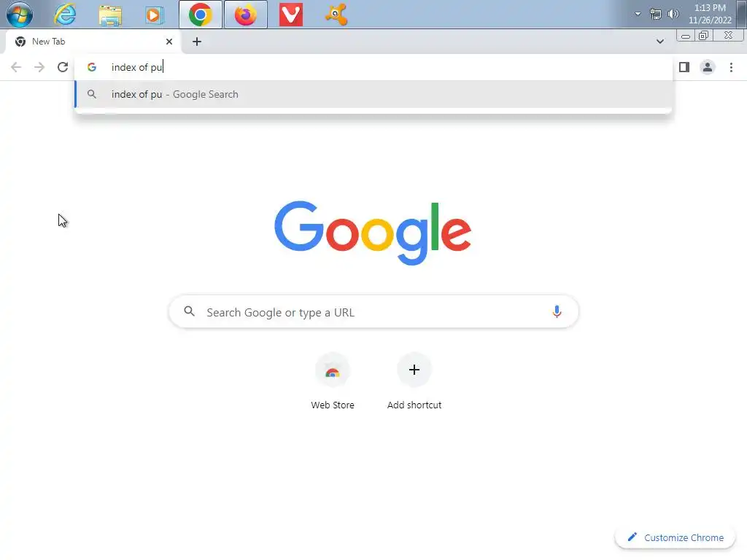Screen dimensions: 747x560
Task: Switch to Firefox in the taskbar
Action: pos(245,15)
